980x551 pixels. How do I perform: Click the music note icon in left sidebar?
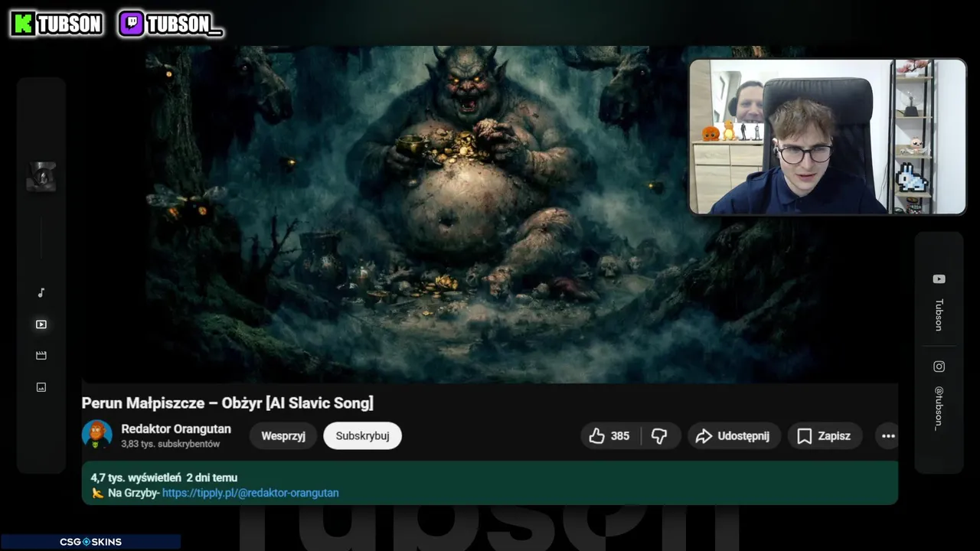click(x=41, y=292)
